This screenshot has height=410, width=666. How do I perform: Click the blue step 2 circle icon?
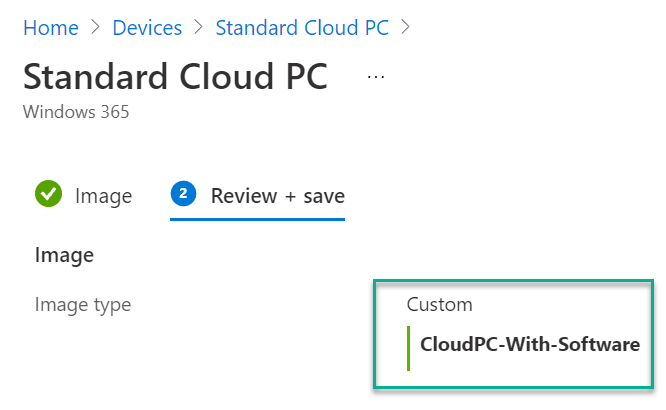[x=183, y=194]
